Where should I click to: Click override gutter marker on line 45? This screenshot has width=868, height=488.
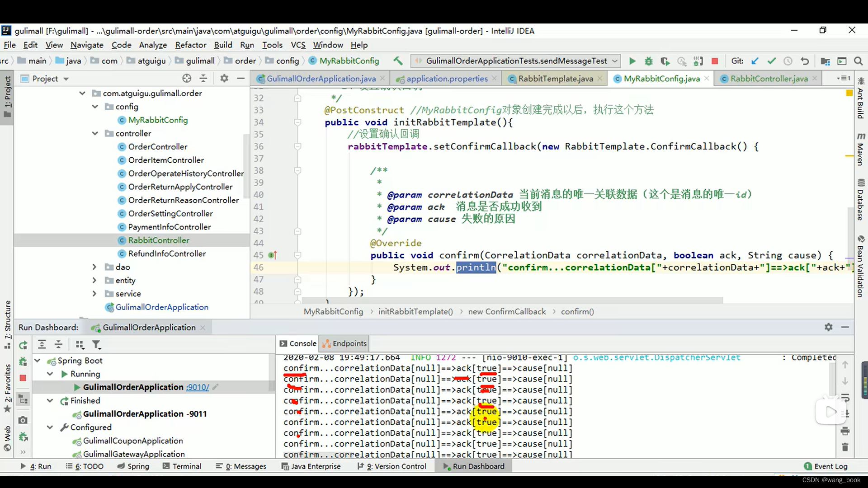[x=273, y=255]
